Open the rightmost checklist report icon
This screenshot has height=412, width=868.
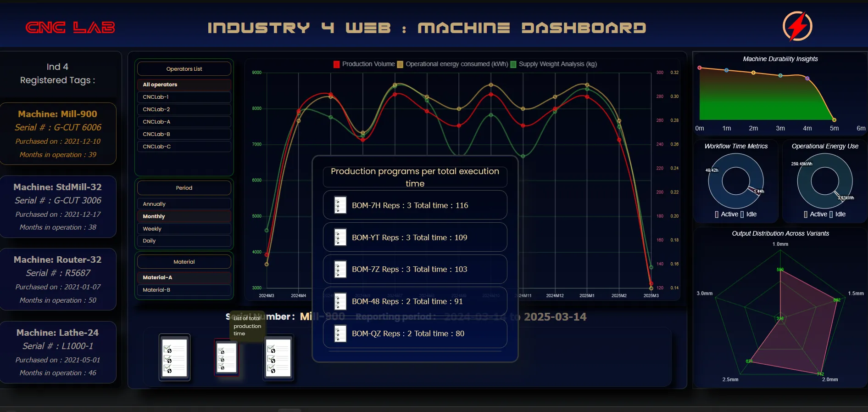coord(278,357)
